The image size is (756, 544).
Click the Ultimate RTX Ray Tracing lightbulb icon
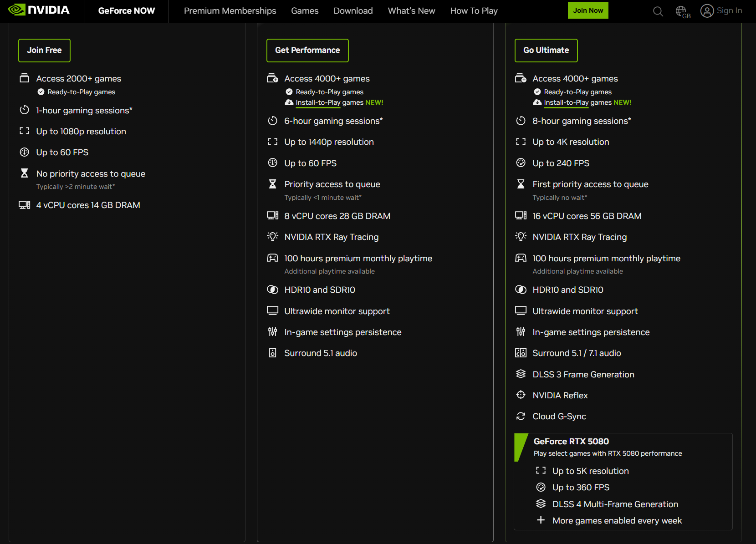pyautogui.click(x=521, y=237)
